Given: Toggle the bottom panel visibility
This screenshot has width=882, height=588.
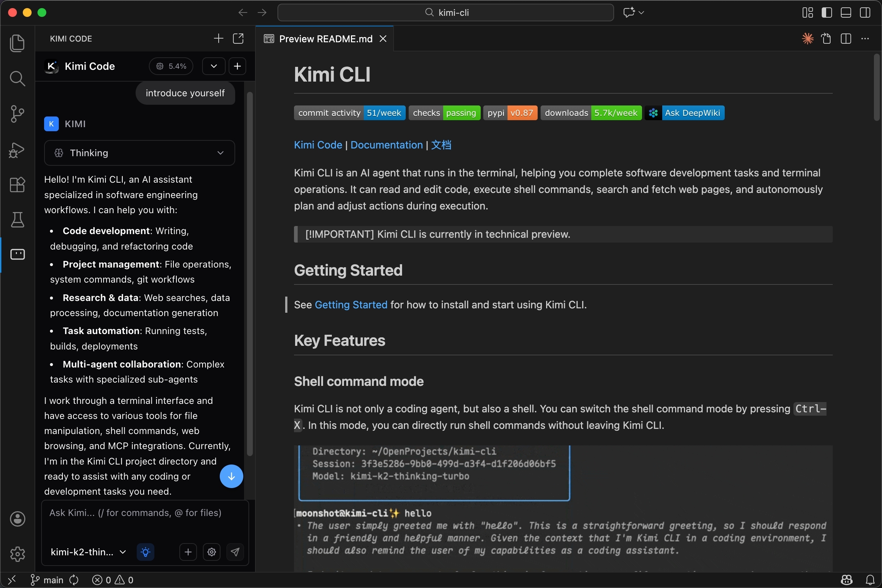Looking at the screenshot, I should (846, 12).
